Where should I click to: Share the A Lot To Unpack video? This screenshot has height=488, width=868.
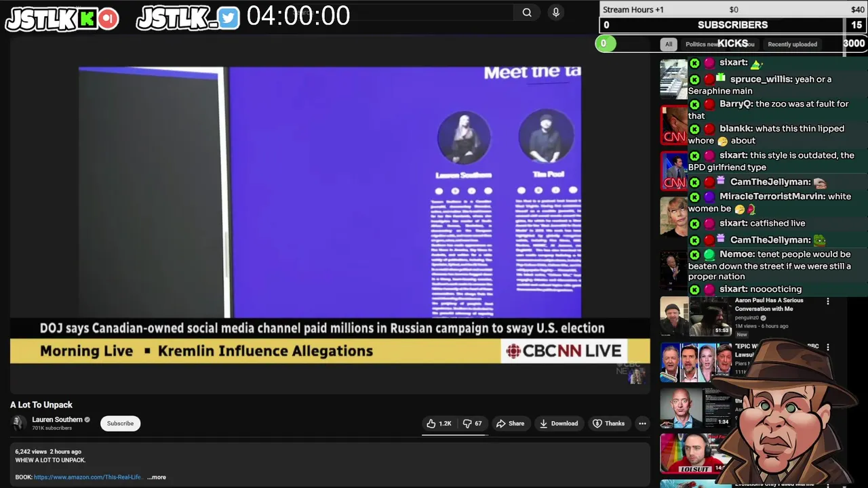click(x=510, y=424)
